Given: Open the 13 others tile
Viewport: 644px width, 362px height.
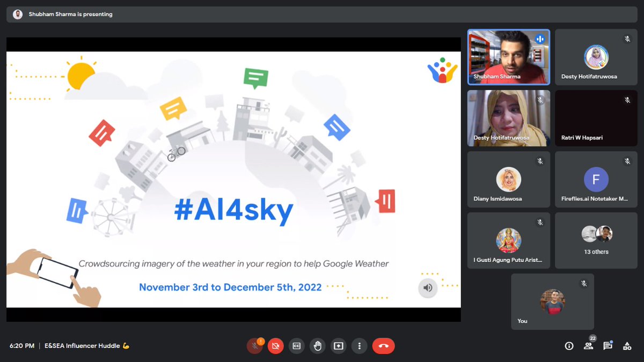Looking at the screenshot, I should click(596, 240).
